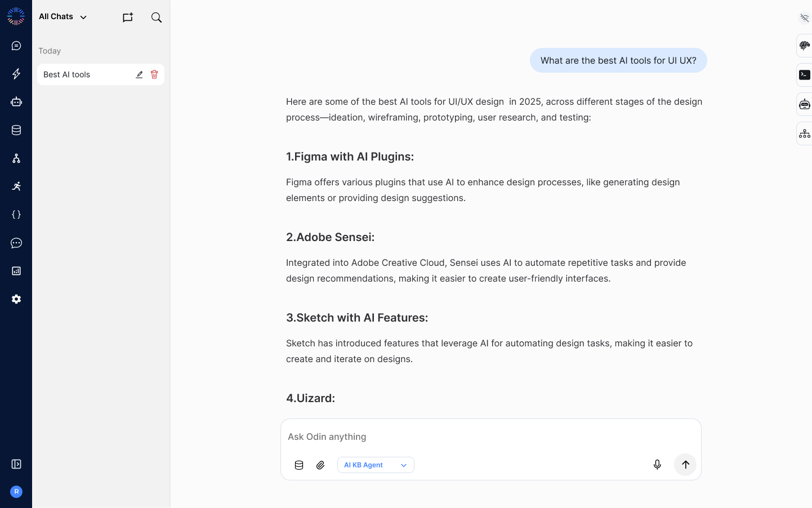Delete the Best AI tools chat
Screen dimensions: 812x508
[154, 74]
